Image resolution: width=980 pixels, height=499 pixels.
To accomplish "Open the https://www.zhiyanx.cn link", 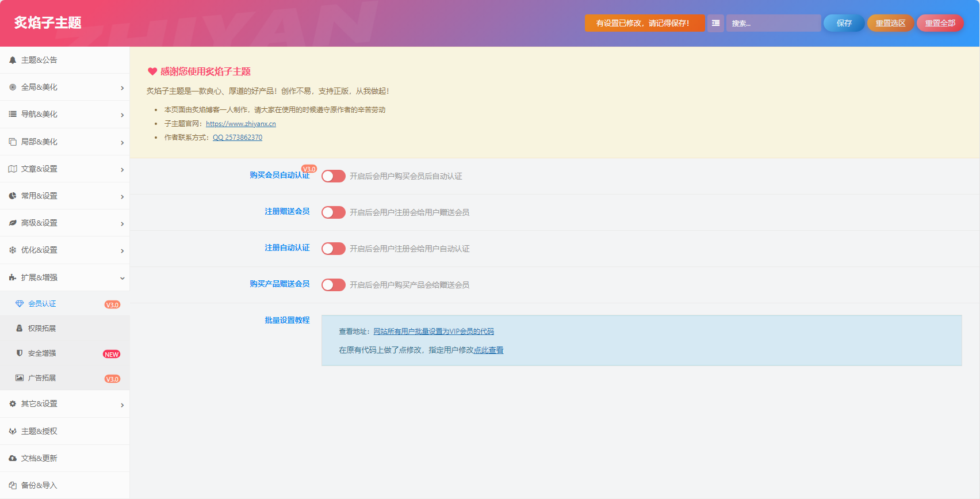I will [x=241, y=124].
